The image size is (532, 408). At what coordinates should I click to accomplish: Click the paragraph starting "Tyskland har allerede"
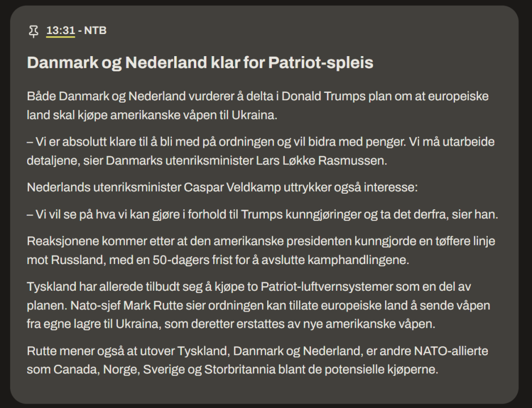pos(258,305)
